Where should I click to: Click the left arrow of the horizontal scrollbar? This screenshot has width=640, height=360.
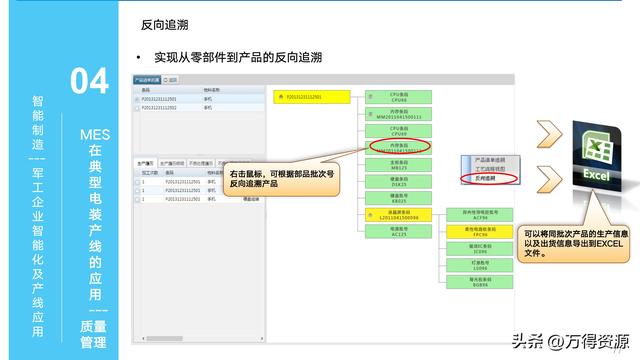coord(143,338)
